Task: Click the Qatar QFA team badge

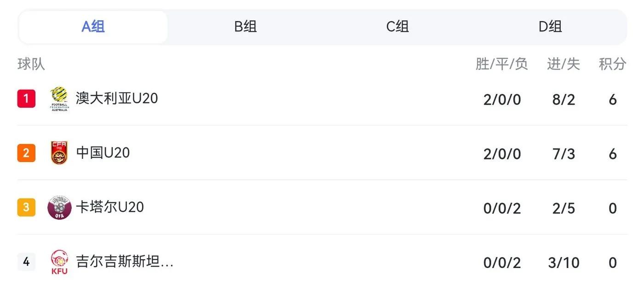Action: pos(59,208)
